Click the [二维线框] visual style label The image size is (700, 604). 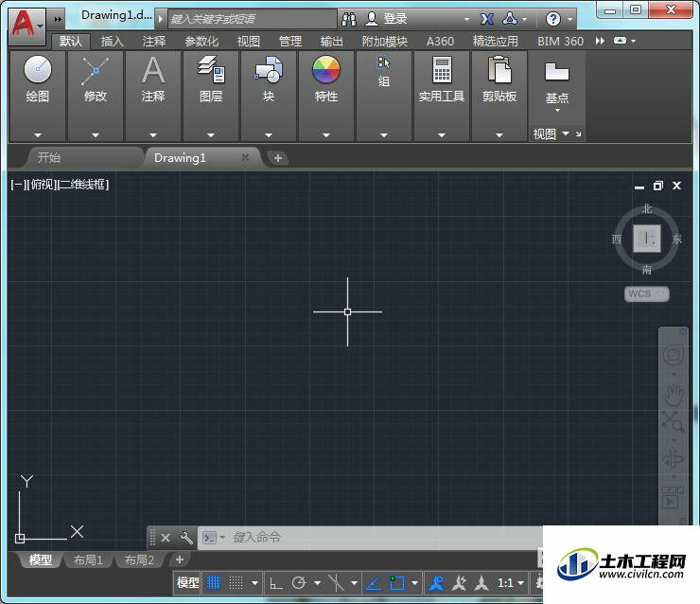[83, 185]
